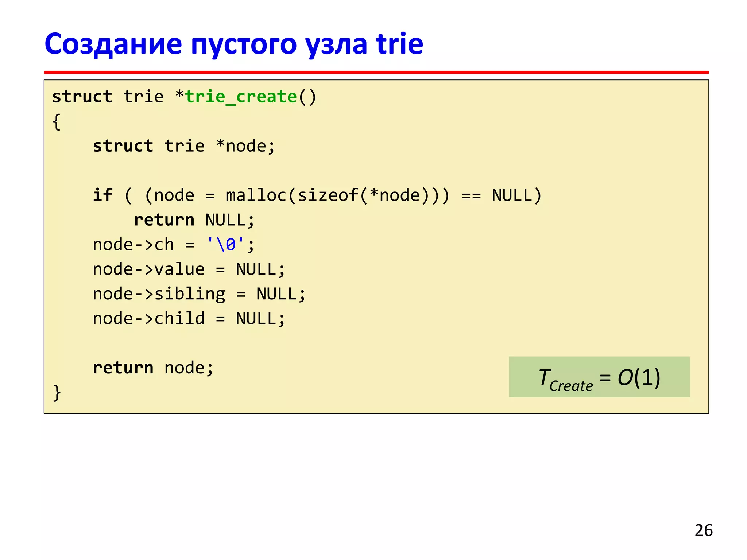Click the slide title 'Создание пустого узла trie'
Viewport: 747px width, 560px height.
tap(234, 45)
